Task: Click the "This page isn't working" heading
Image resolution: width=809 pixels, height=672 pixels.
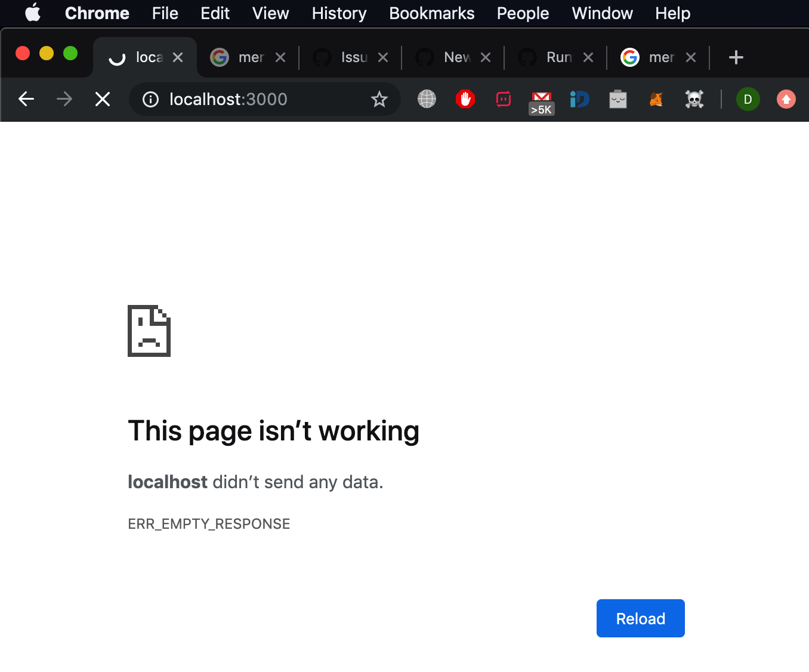Action: 274,431
